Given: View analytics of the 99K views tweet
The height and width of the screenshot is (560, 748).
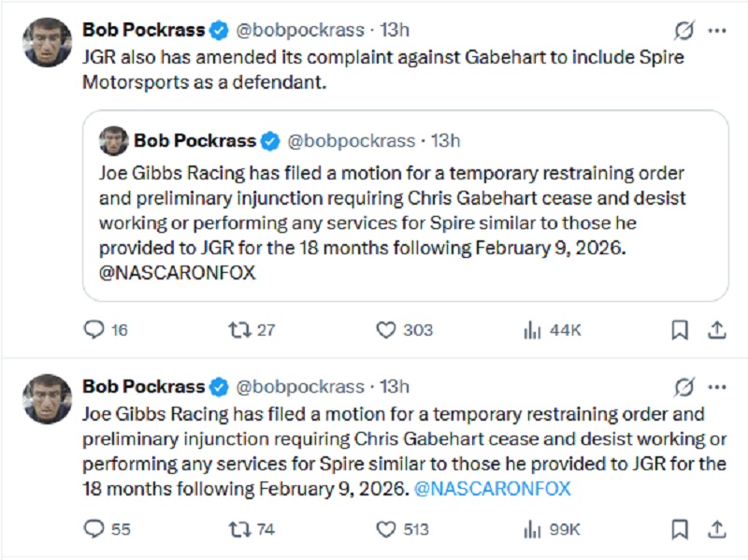Looking at the screenshot, I should 533,529.
